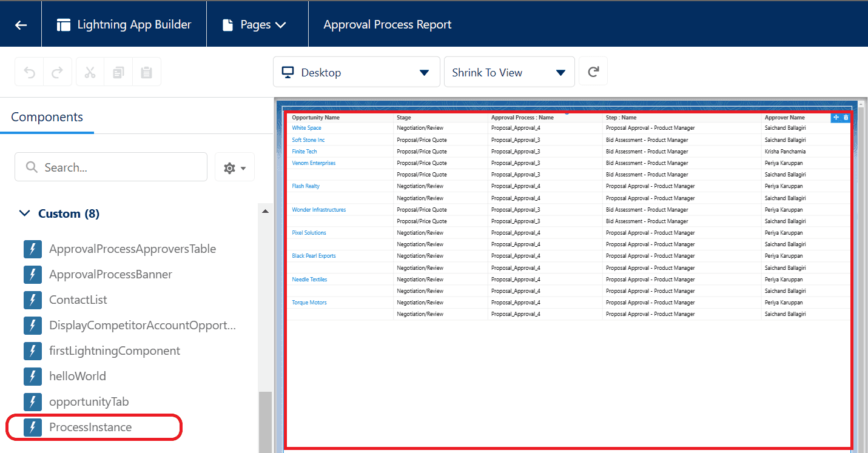Open the Needle Textiles opportunity link

click(309, 280)
